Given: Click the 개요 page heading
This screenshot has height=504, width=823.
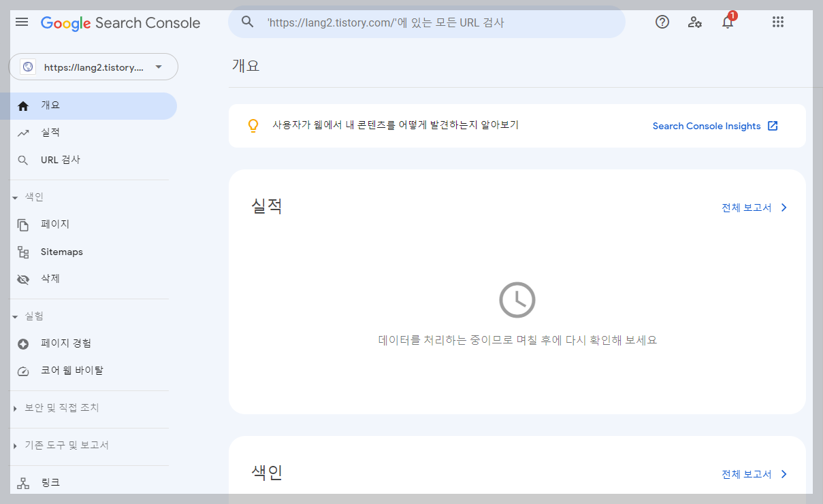Looking at the screenshot, I should click(246, 66).
